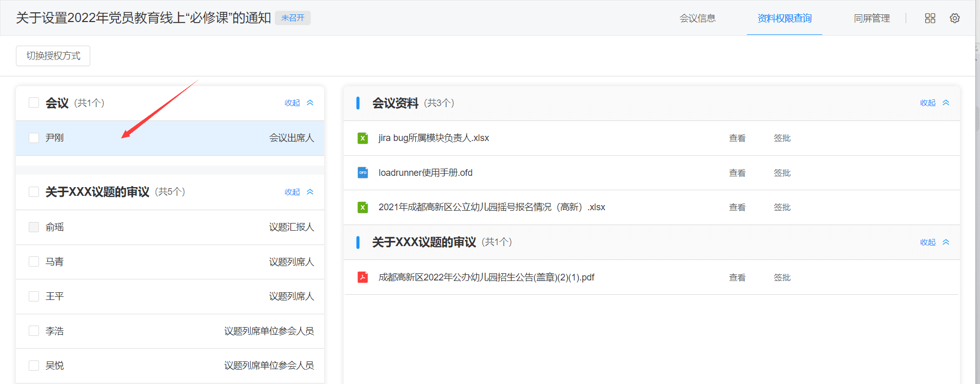Collapse the 会议资料 section via 收起
Viewport: 980px width, 384px height.
pos(928,103)
